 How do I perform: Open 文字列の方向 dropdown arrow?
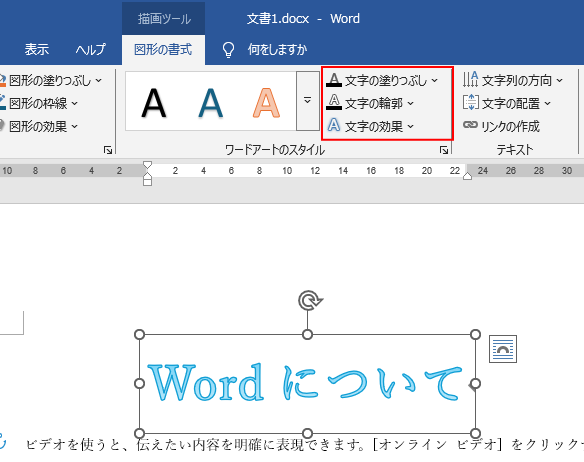tap(559, 80)
